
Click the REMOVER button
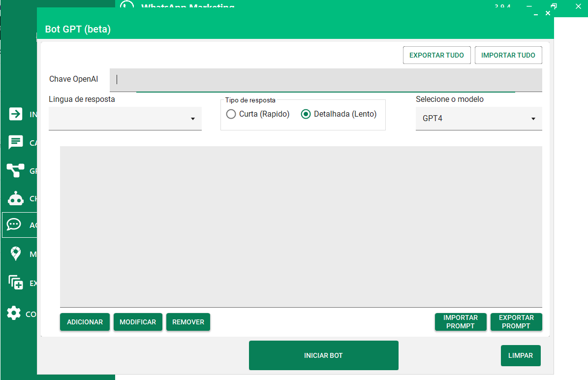[188, 322]
